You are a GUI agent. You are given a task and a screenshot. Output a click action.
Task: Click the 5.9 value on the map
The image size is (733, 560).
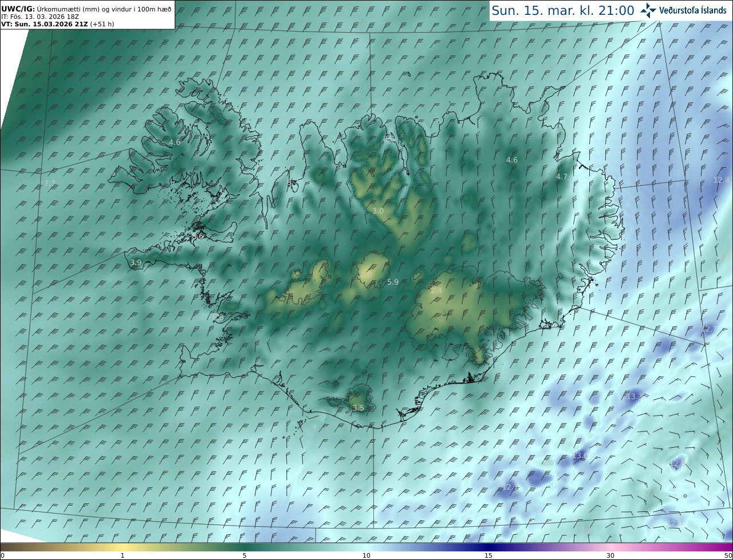393,282
